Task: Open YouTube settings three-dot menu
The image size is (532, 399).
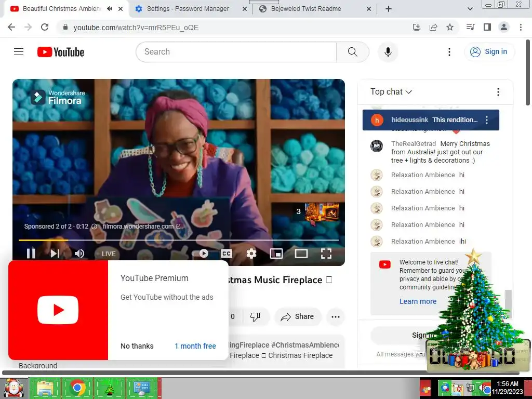Action: click(x=449, y=52)
